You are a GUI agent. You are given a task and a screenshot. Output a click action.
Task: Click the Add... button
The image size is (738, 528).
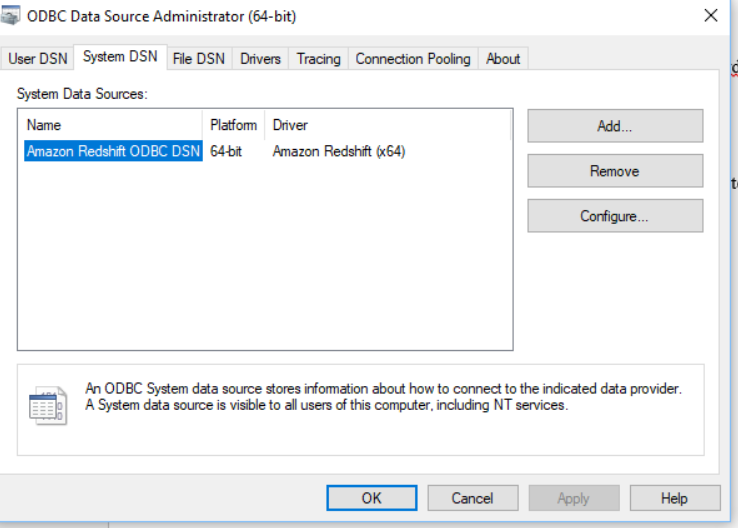[615, 126]
